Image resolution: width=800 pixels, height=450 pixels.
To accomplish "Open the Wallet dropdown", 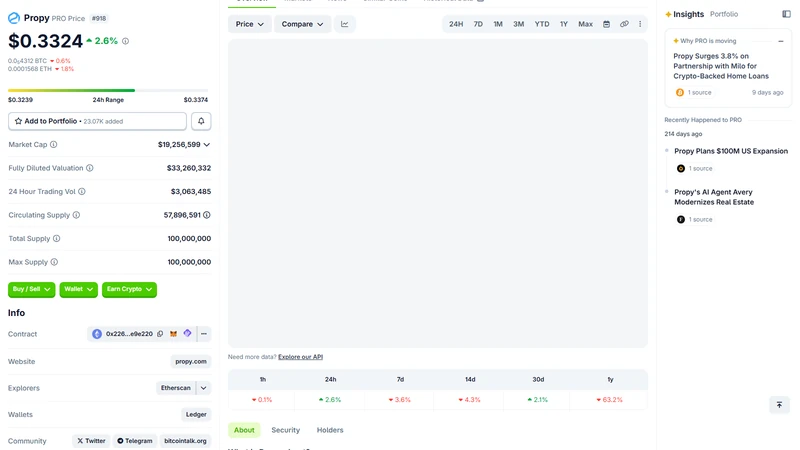I will coord(79,289).
